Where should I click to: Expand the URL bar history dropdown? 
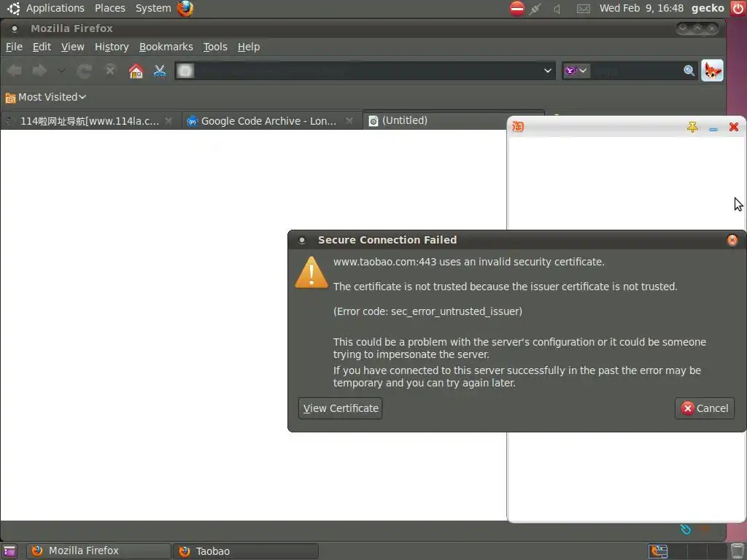coord(547,71)
